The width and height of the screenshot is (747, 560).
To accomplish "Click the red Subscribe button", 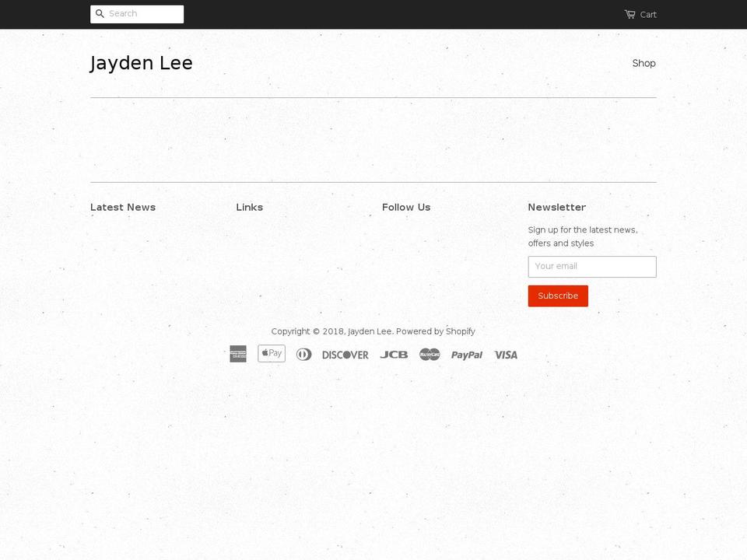I will [558, 296].
